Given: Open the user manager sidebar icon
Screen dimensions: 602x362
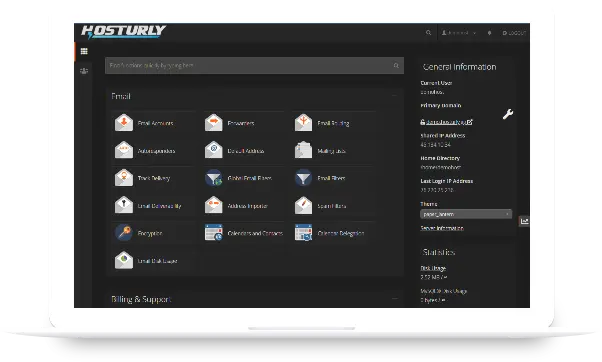Looking at the screenshot, I should coord(84,71).
